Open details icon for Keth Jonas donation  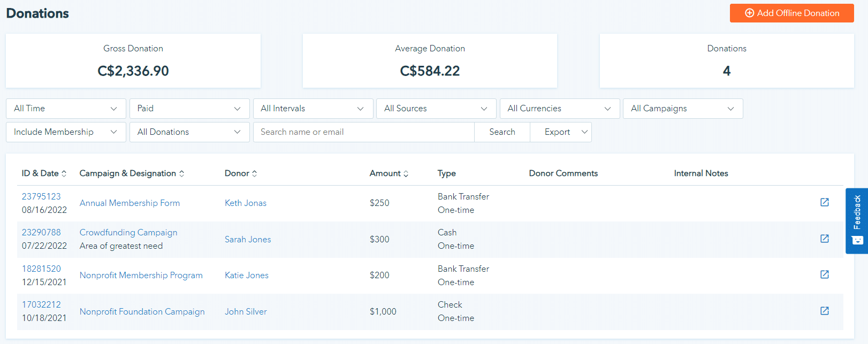coord(824,202)
